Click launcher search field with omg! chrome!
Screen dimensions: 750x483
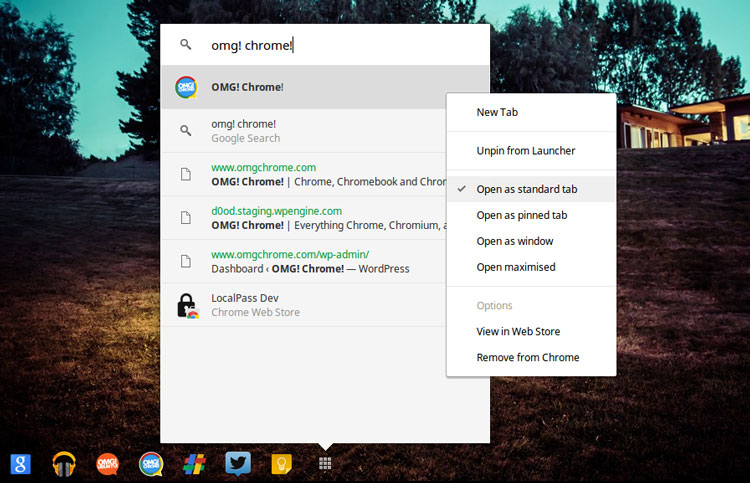[x=325, y=45]
